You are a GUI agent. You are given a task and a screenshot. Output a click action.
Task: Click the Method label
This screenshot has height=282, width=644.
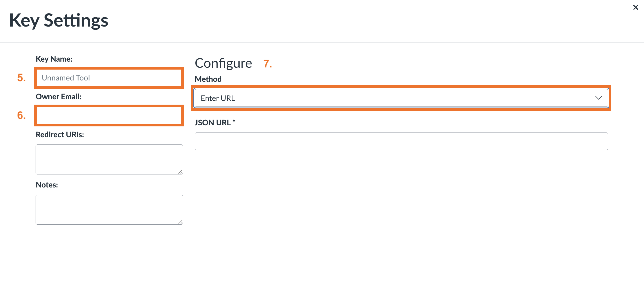[208, 79]
